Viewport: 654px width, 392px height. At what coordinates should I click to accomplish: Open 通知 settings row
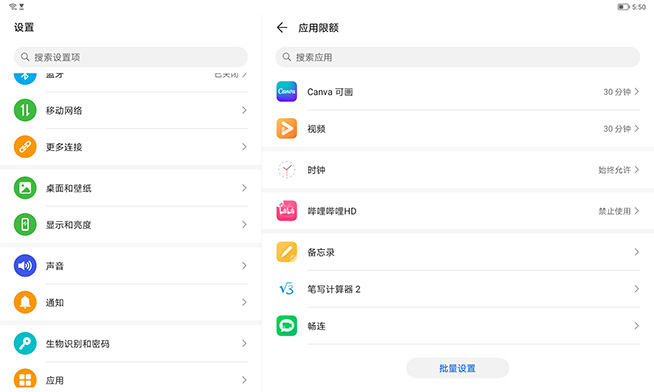(x=131, y=302)
